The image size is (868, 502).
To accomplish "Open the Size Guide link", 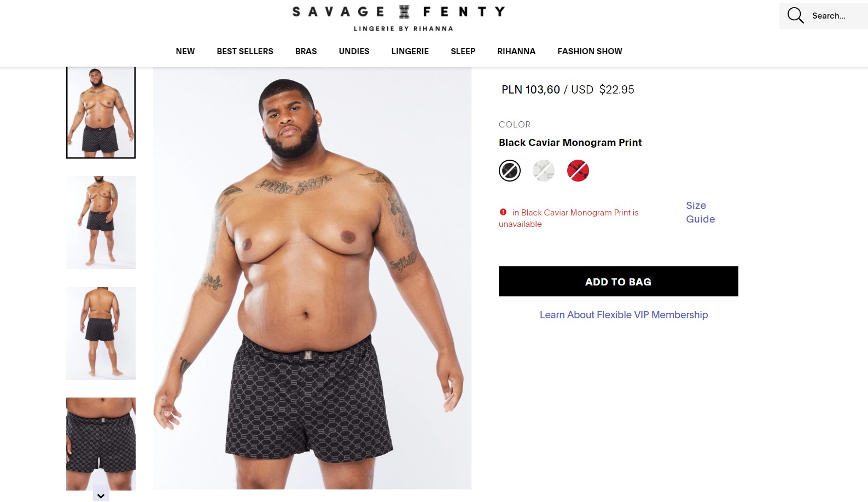I will 701,212.
